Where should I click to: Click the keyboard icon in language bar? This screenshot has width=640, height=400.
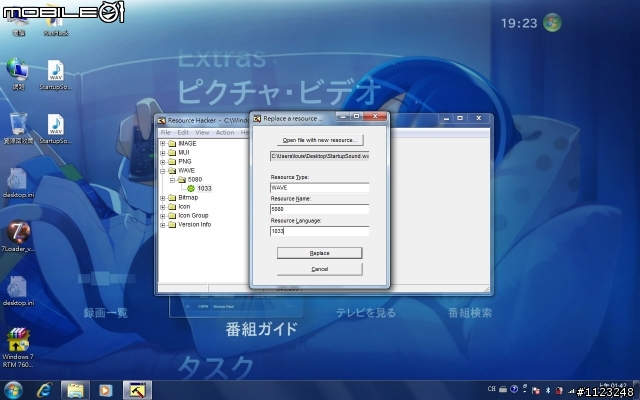[503, 389]
